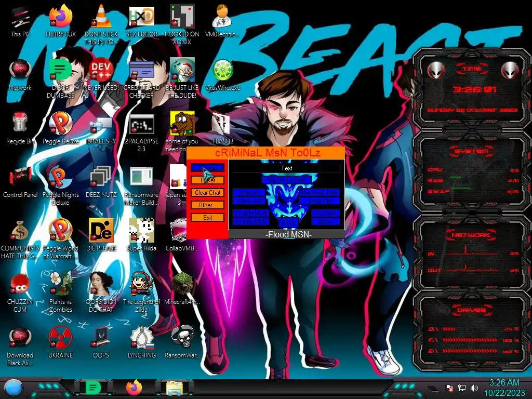
Task: Click the Other... button in MSN Toolz
Action: point(208,205)
